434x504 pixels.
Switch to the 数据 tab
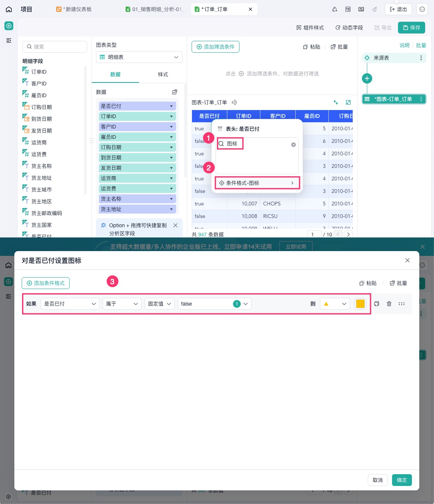(115, 74)
